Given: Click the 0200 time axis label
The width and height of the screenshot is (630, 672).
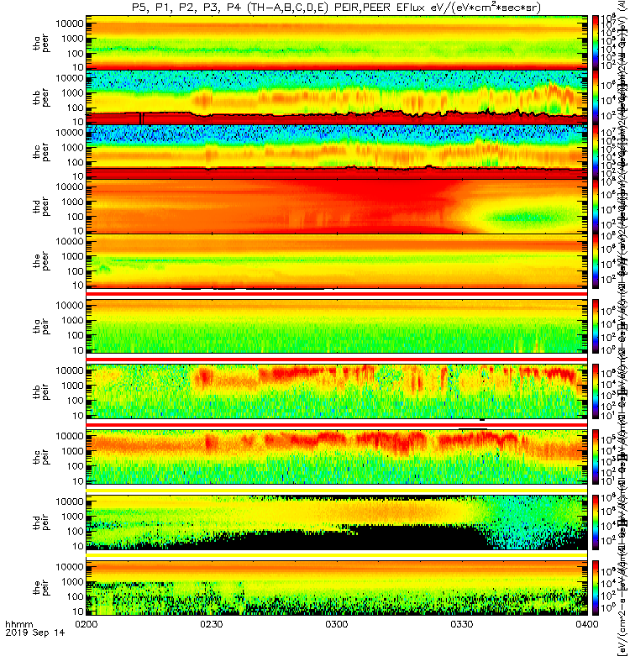Looking at the screenshot, I should pyautogui.click(x=87, y=624).
